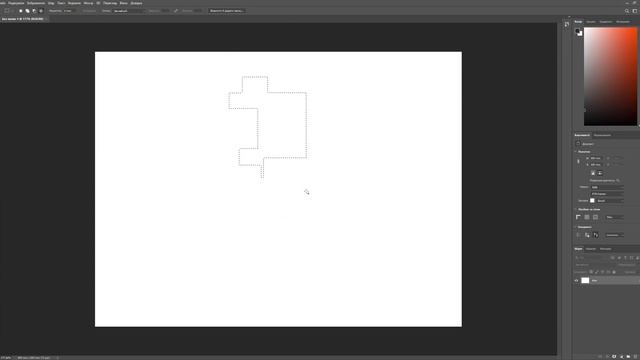Click the lock guides icon in Guides section
The height and width of the screenshot is (360, 640).
tap(587, 235)
